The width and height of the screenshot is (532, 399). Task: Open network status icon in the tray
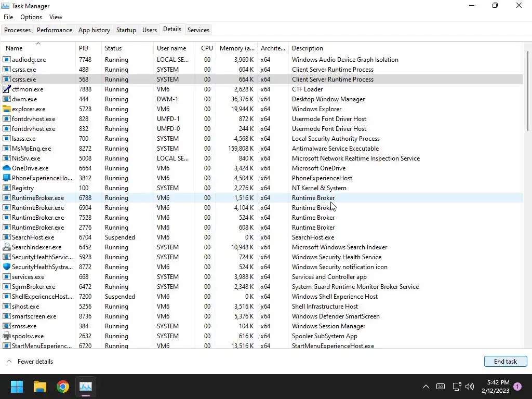pos(457,387)
